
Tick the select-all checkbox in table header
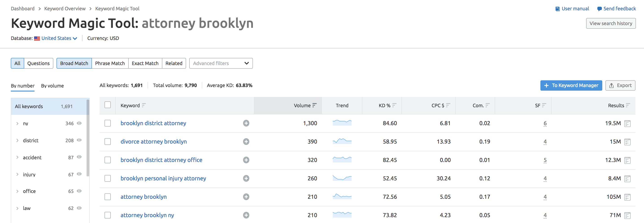tap(107, 105)
